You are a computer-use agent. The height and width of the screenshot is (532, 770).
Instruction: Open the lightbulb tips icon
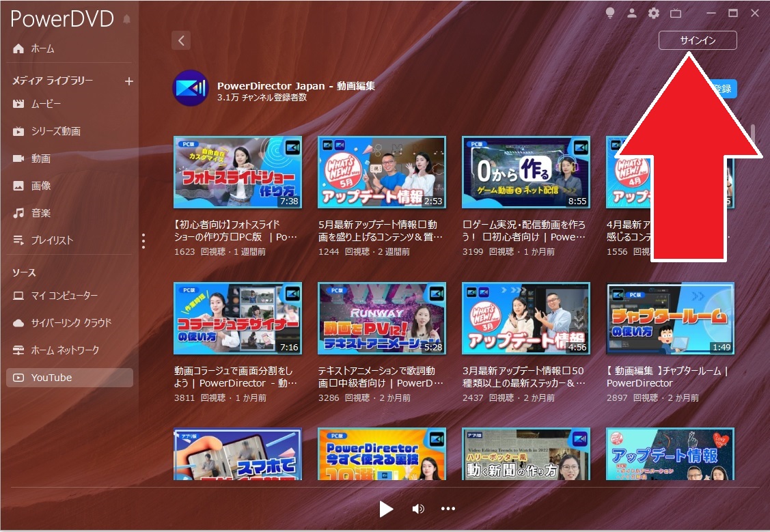tap(610, 13)
